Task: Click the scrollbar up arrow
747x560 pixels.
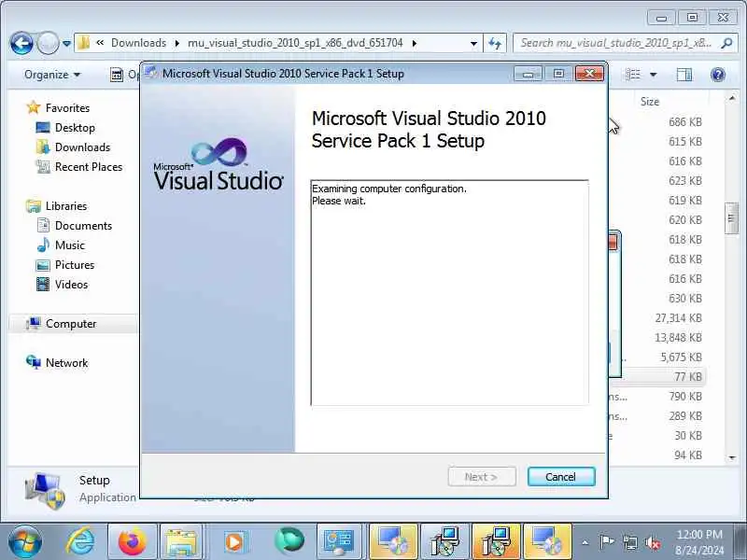Action: [731, 99]
